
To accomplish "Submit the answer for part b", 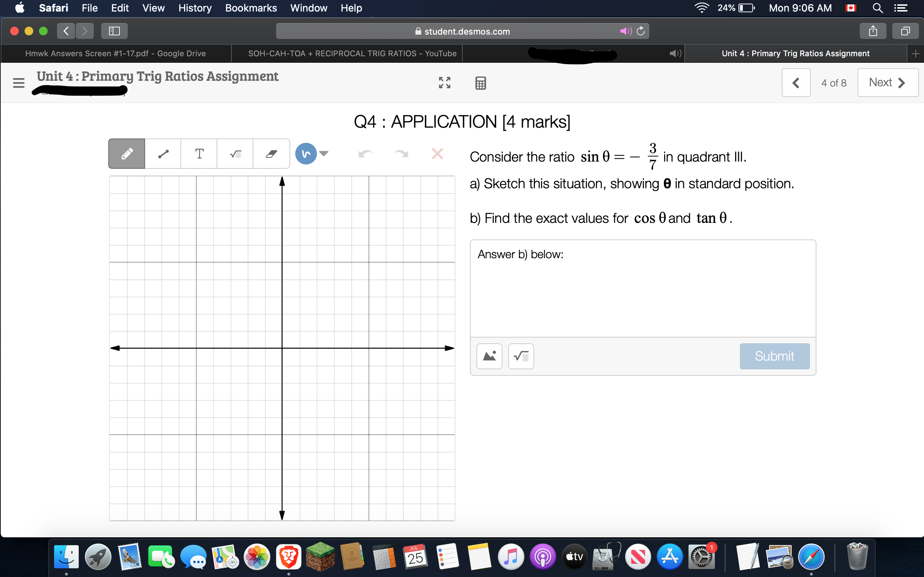I will (774, 356).
